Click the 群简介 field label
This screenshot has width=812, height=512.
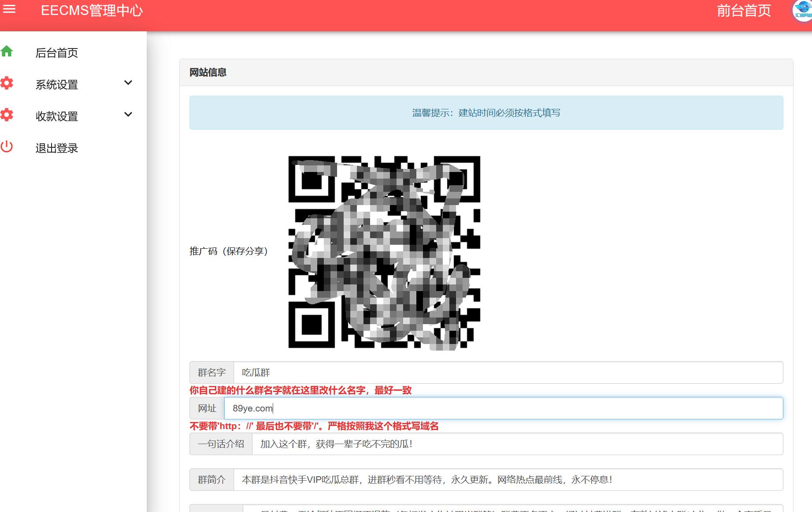(x=211, y=480)
